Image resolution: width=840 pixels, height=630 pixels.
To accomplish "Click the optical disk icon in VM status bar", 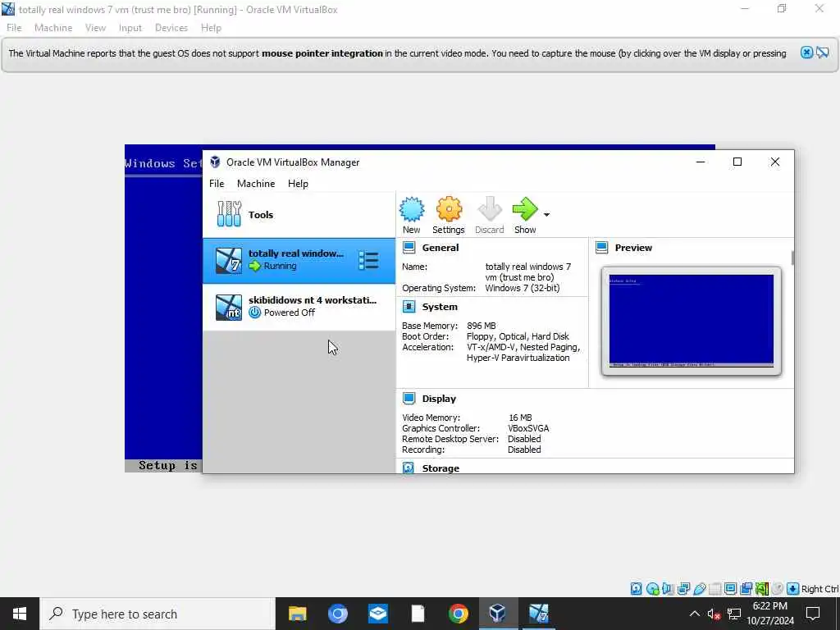I will [652, 589].
